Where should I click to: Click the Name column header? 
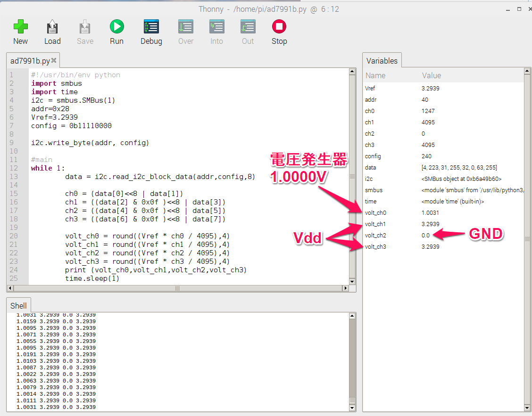(x=375, y=75)
